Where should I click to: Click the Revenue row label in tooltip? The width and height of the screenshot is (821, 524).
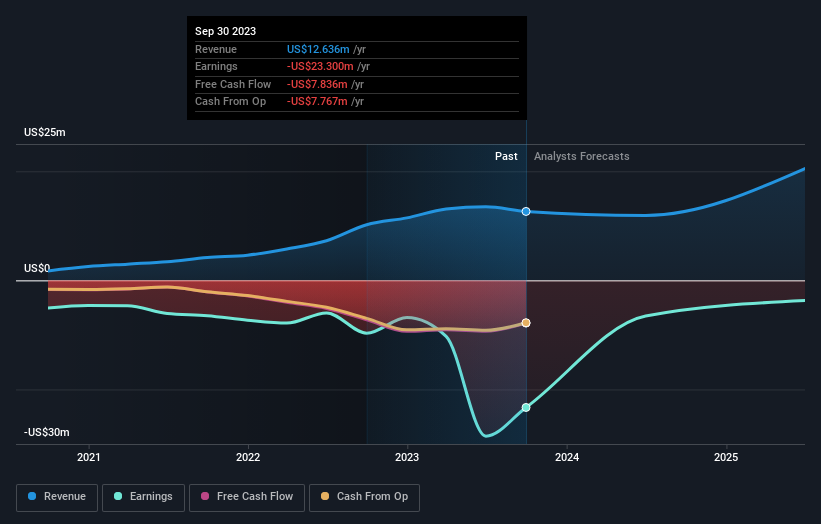pyautogui.click(x=216, y=49)
